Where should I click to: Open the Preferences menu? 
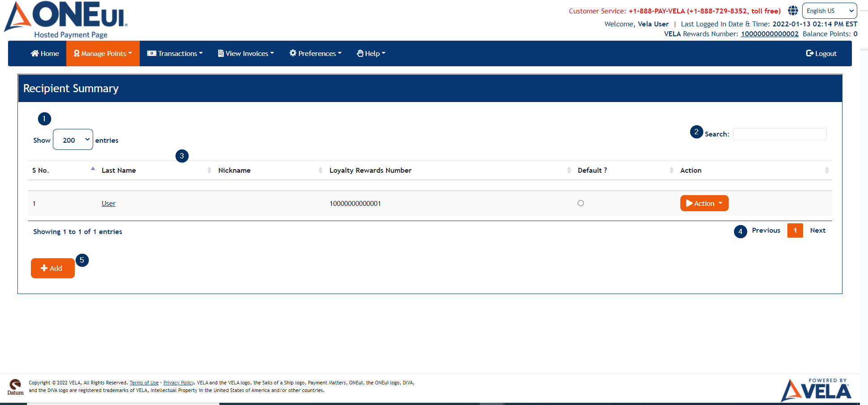pyautogui.click(x=315, y=54)
